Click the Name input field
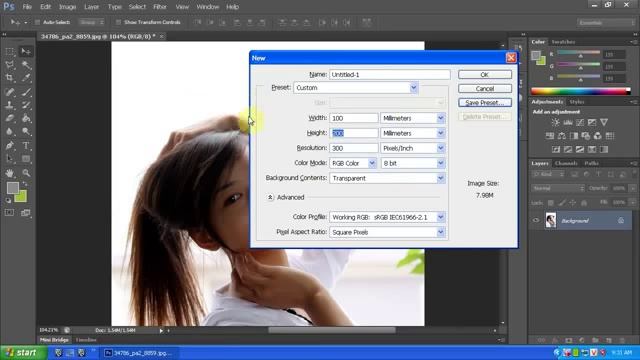 [389, 75]
